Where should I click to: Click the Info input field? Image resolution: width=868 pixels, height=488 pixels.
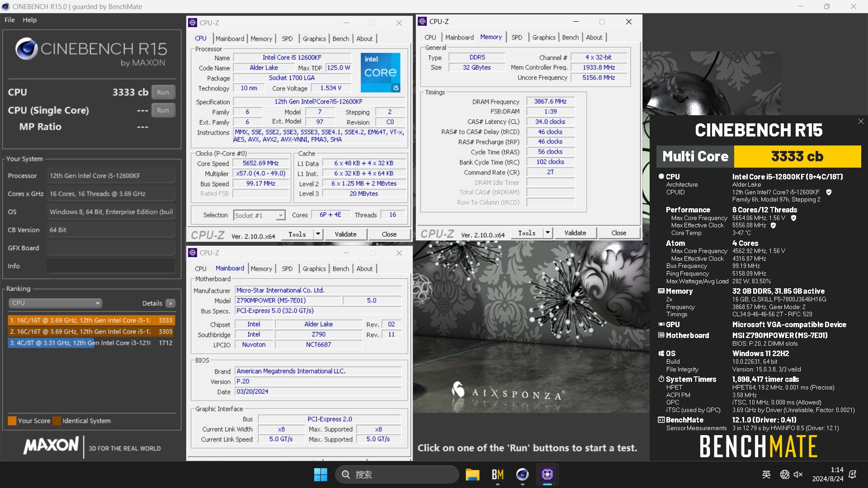tap(111, 266)
